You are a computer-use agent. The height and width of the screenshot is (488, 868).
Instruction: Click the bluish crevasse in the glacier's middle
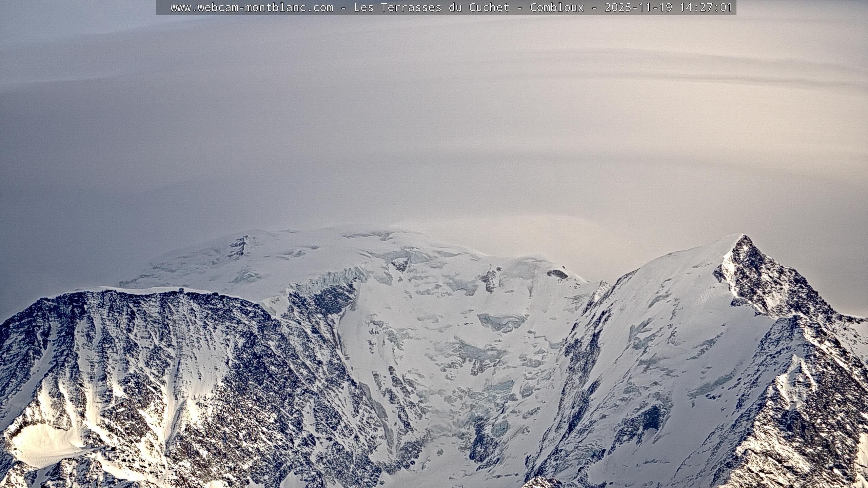click(501, 321)
